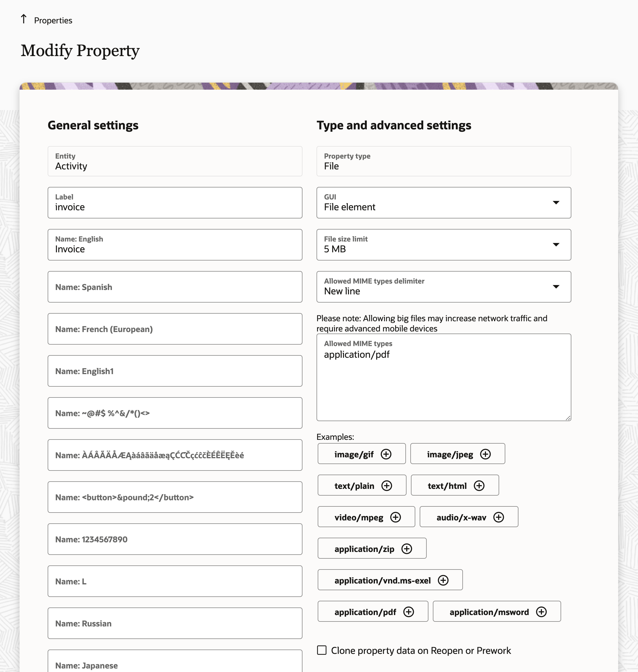This screenshot has height=672, width=638.
Task: Click plus icon for video/mpeg
Action: pos(395,517)
